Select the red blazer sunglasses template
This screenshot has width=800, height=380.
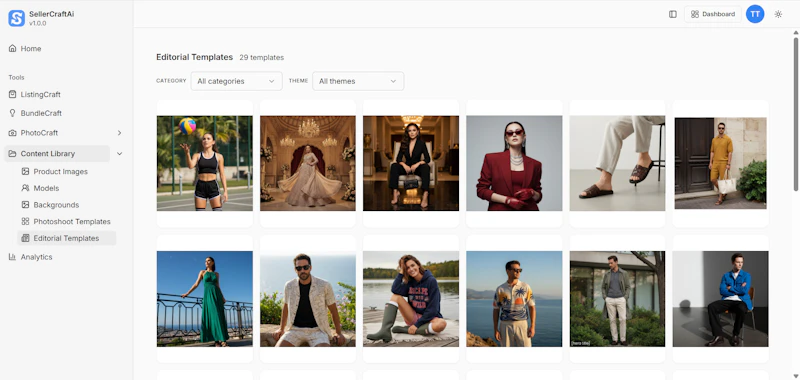(514, 163)
